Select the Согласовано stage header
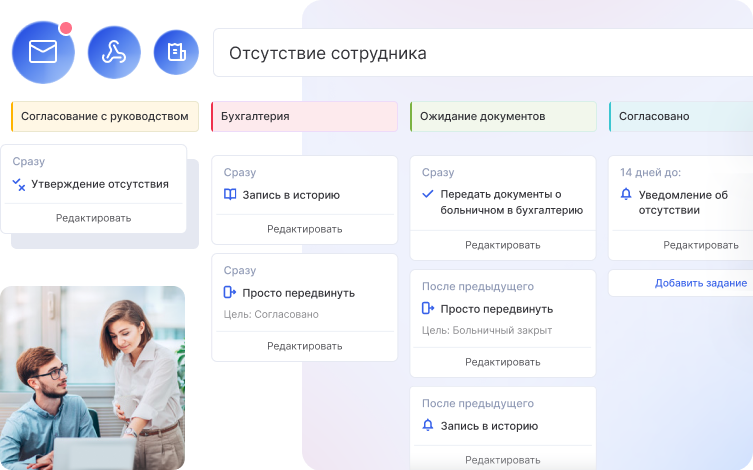Viewport: 753px width, 470px height. (680, 116)
